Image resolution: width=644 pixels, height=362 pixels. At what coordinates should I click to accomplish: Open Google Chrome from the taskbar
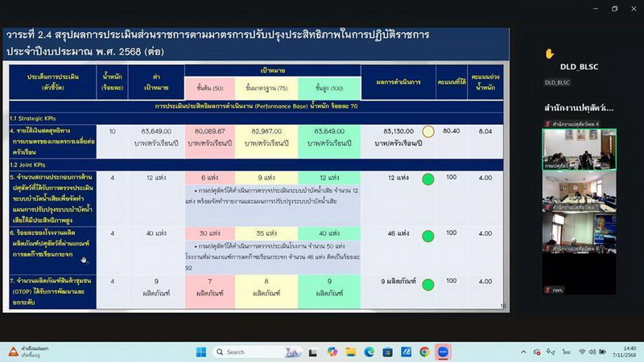click(424, 352)
